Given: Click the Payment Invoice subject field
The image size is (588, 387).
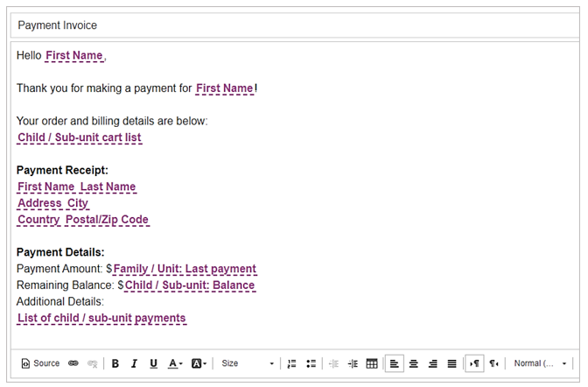Looking at the screenshot, I should click(x=293, y=25).
